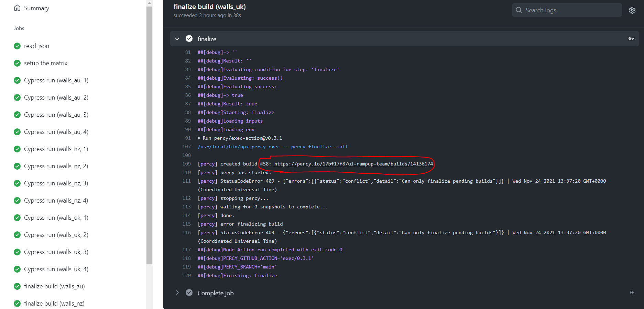
Task: Click setup the matrix success check icon
Action: coord(17,63)
